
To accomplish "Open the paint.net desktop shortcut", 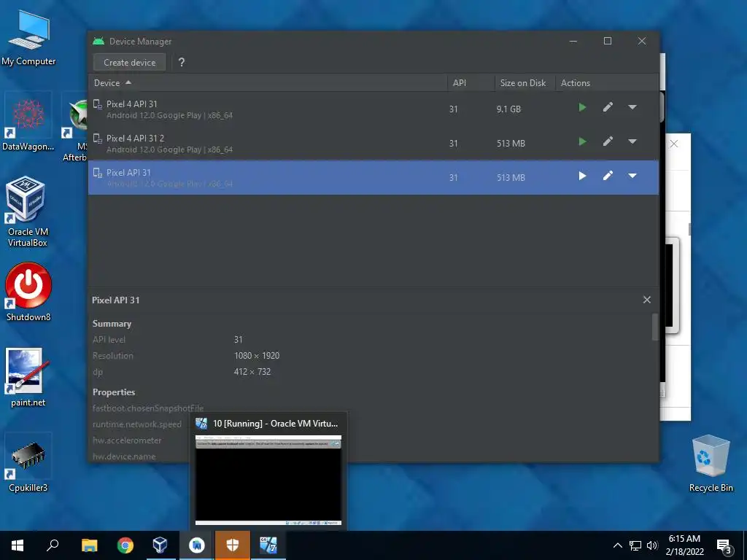I will pyautogui.click(x=28, y=377).
